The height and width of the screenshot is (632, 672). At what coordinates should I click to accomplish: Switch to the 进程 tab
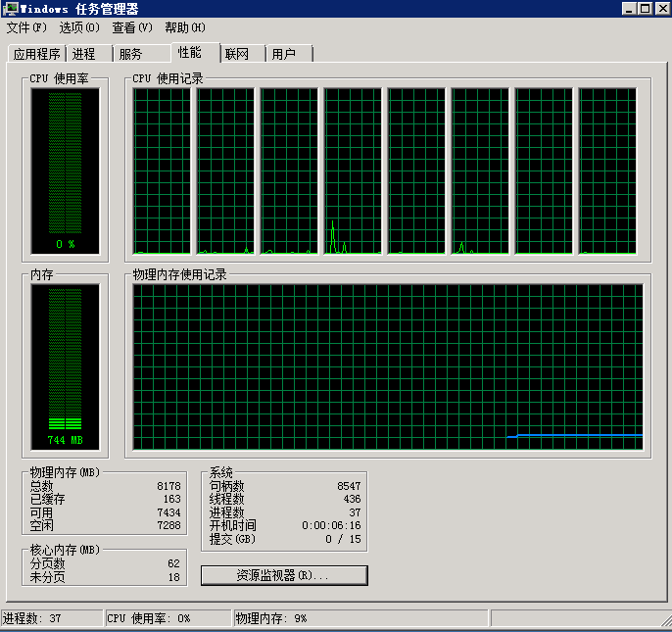pyautogui.click(x=89, y=54)
